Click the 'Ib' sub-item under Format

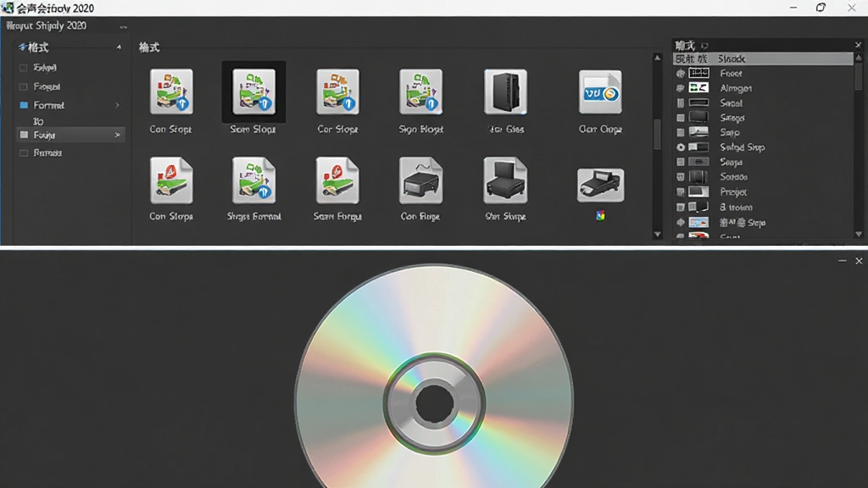tap(38, 121)
